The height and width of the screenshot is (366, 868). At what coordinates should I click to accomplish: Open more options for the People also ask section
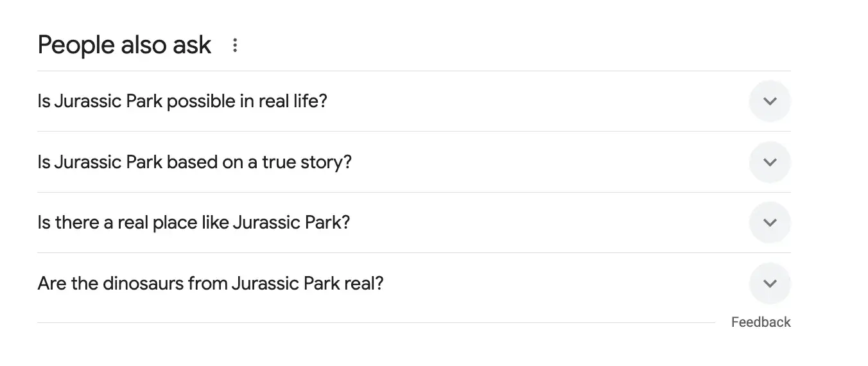point(235,46)
